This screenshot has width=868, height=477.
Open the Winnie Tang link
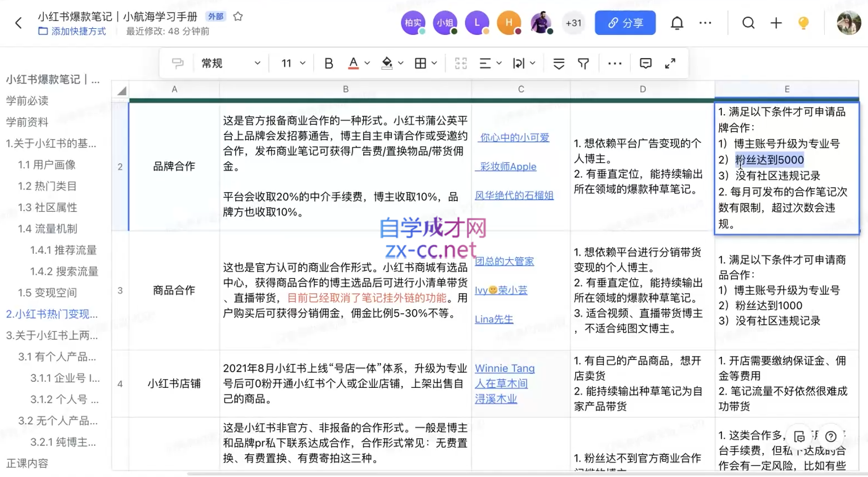click(x=505, y=368)
